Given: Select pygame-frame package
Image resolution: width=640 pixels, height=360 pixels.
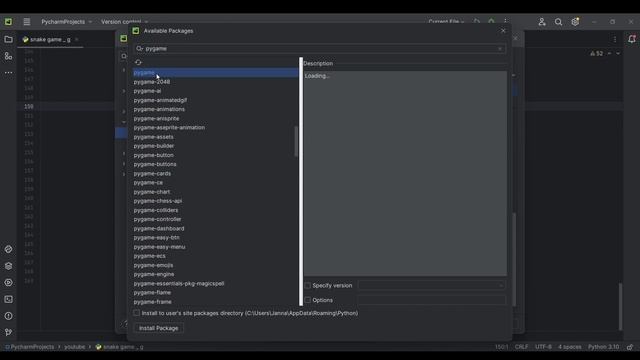Looking at the screenshot, I should (x=216, y=302).
